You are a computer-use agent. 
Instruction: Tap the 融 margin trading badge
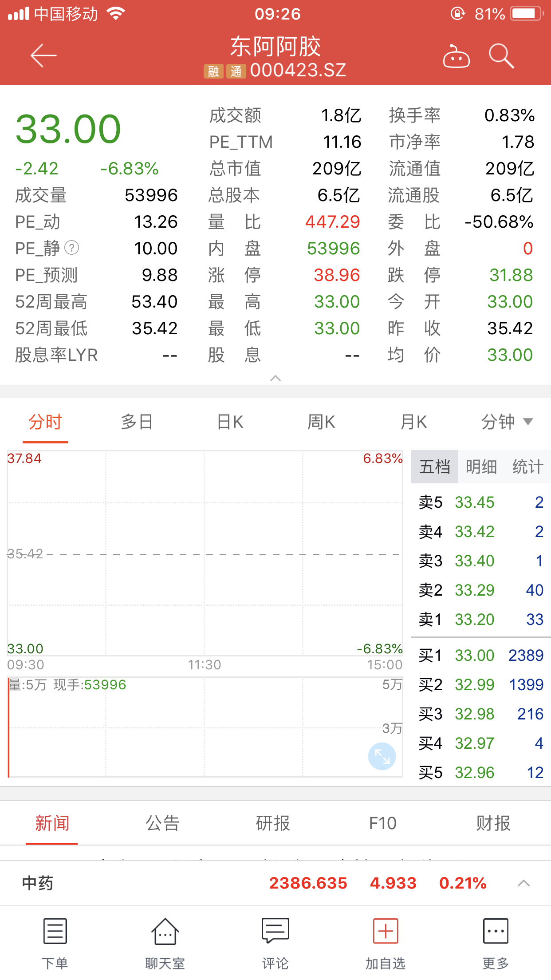pyautogui.click(x=213, y=71)
